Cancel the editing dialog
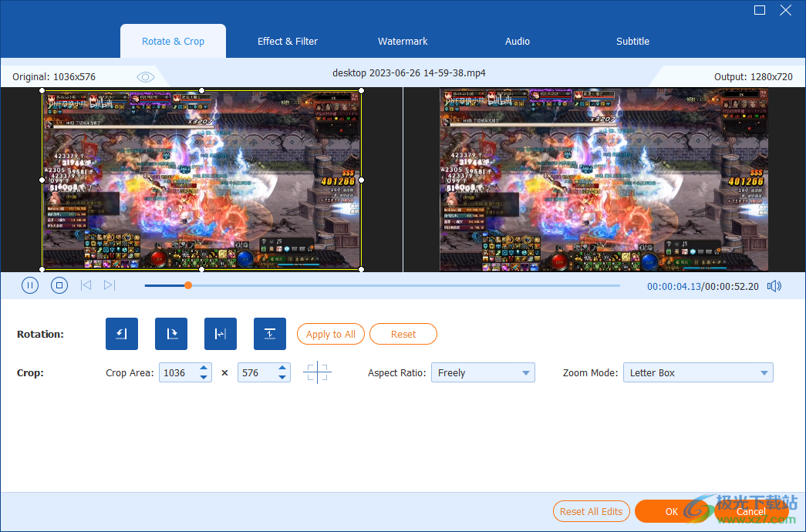Viewport: 806px width, 532px height. click(x=751, y=511)
